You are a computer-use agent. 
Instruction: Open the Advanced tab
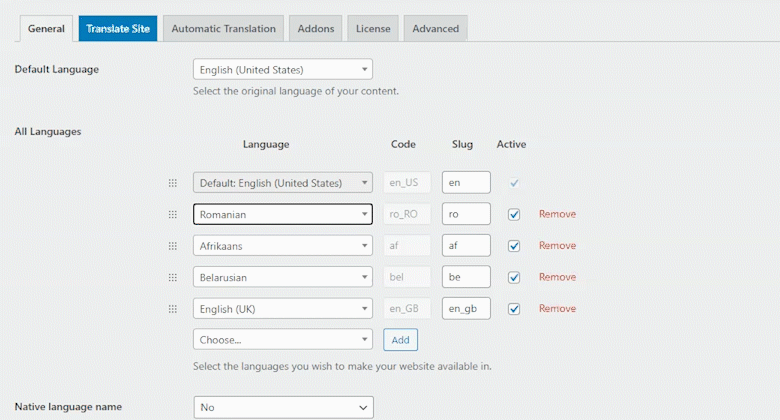435,29
